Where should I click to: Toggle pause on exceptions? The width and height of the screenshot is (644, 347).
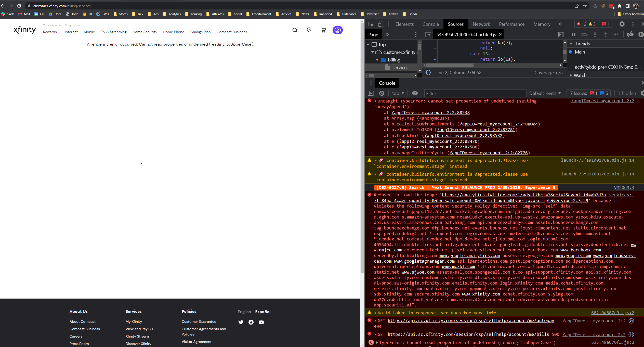point(641,34)
